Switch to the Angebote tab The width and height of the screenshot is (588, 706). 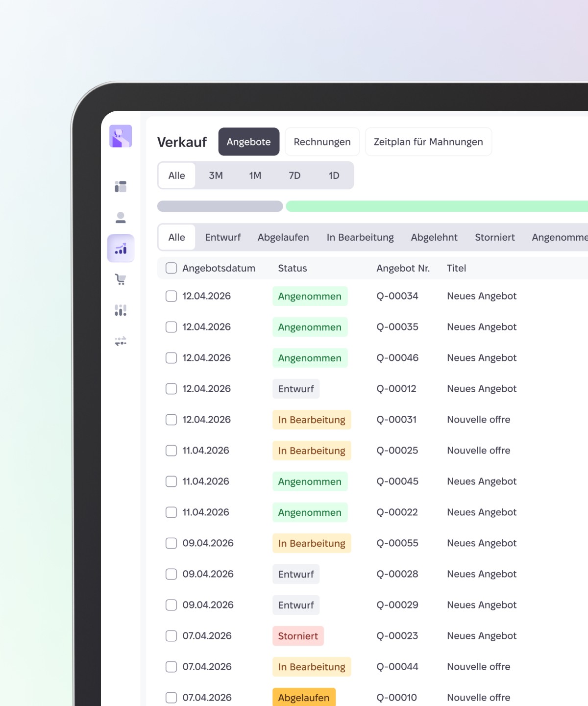pos(249,142)
